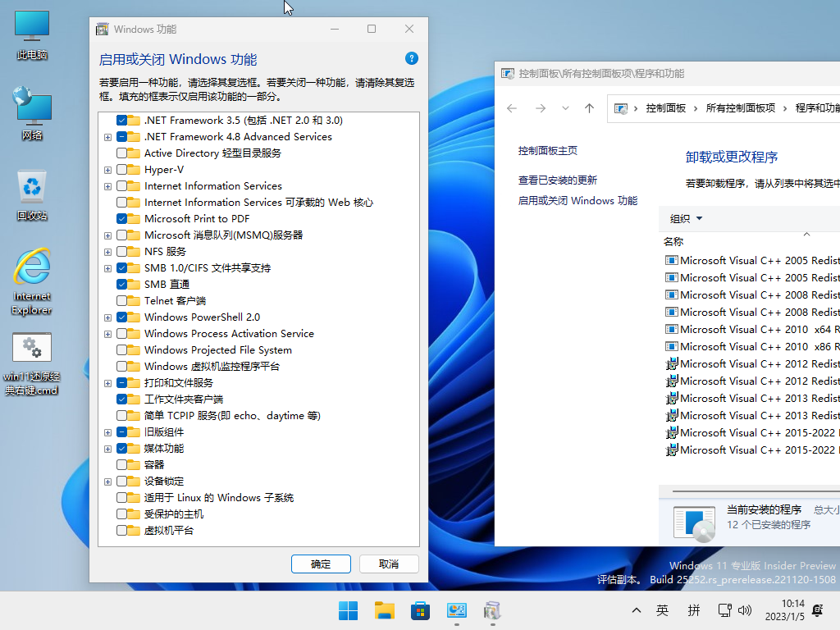Enable Virtual Machine Platform checkbox
The height and width of the screenshot is (630, 840).
click(121, 531)
